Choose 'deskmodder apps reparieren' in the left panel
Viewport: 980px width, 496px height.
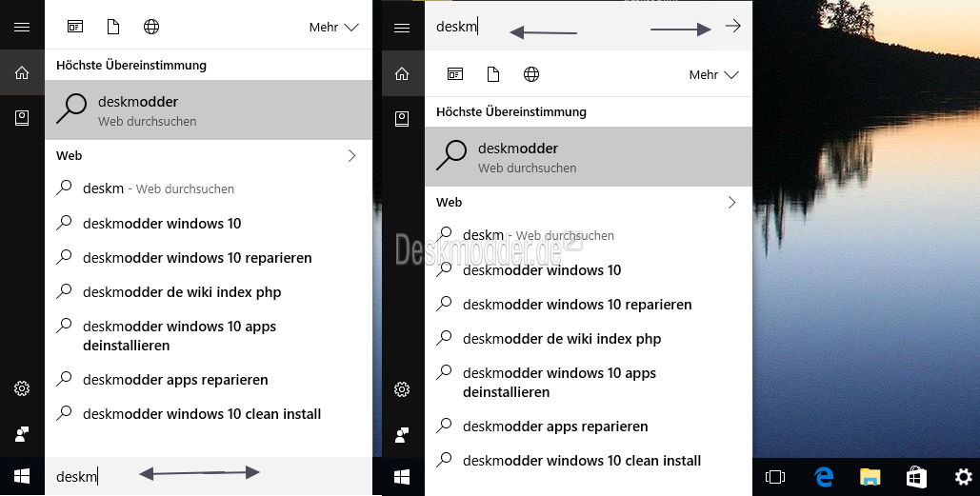pyautogui.click(x=209, y=379)
